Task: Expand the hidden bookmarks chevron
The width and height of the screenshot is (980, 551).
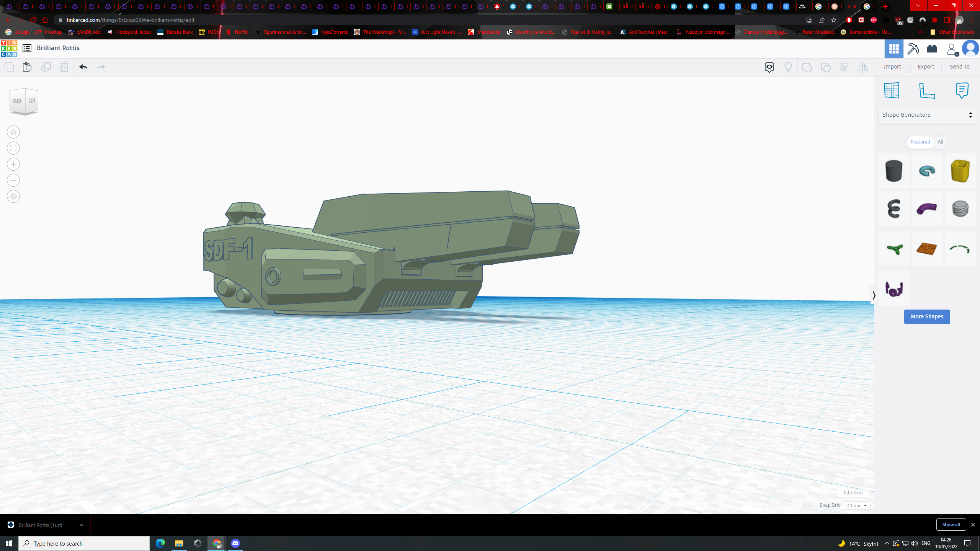Action: [920, 32]
